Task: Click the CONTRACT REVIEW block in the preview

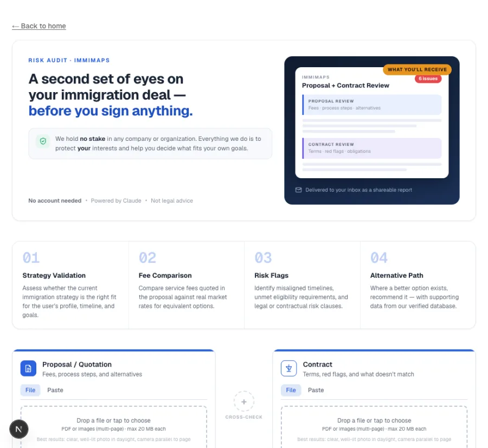Action: point(372,148)
